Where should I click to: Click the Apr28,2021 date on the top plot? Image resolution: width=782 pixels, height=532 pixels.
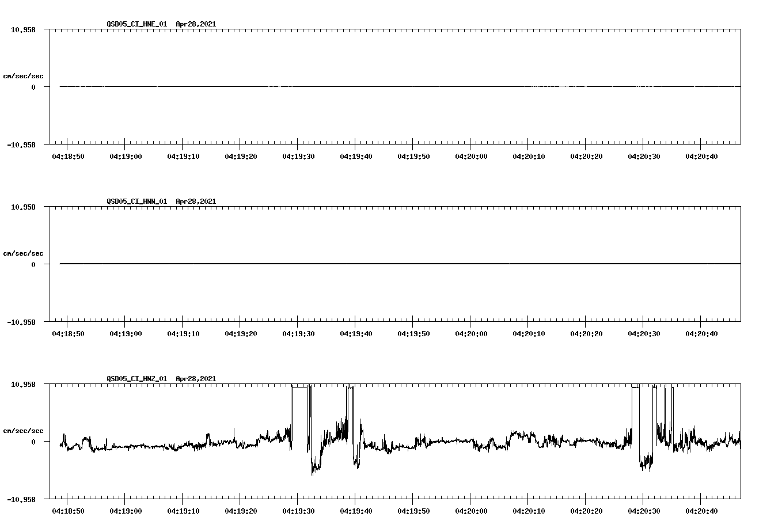(195, 24)
